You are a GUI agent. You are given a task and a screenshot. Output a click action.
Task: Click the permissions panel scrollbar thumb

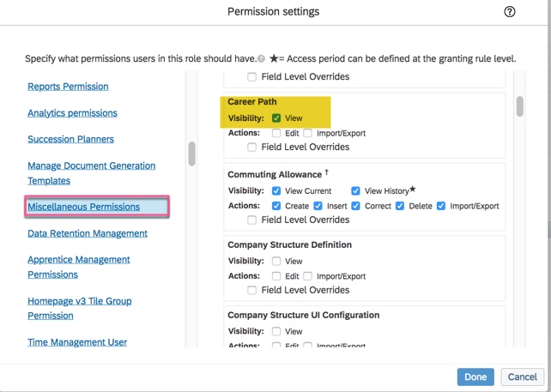coord(519,106)
